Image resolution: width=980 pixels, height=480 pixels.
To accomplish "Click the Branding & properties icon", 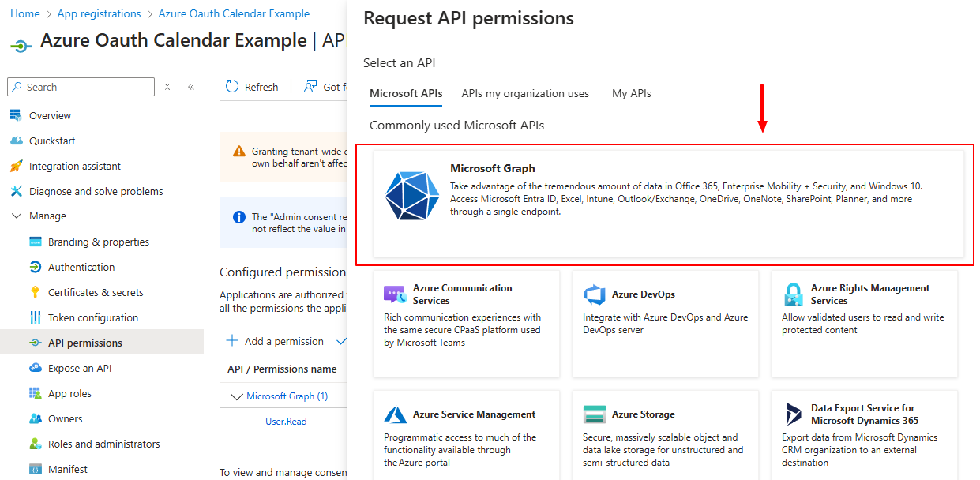I will point(35,242).
